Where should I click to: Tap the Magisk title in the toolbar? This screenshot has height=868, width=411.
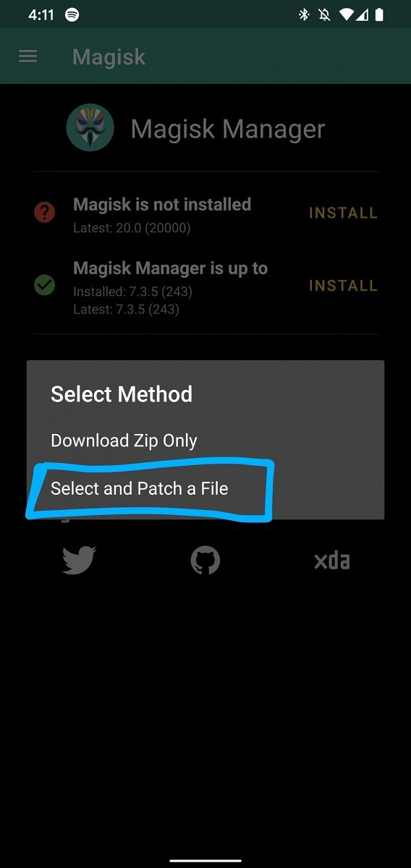109,56
